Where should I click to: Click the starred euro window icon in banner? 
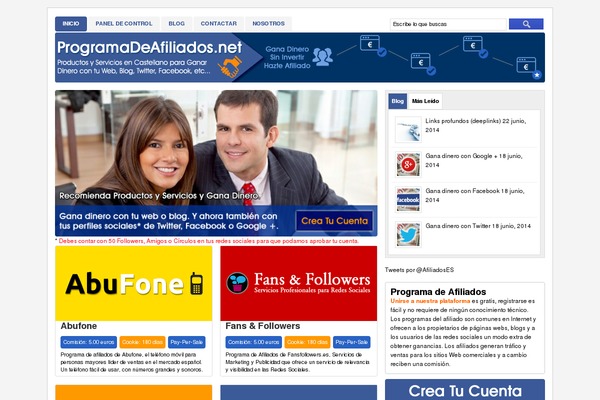[x=528, y=68]
